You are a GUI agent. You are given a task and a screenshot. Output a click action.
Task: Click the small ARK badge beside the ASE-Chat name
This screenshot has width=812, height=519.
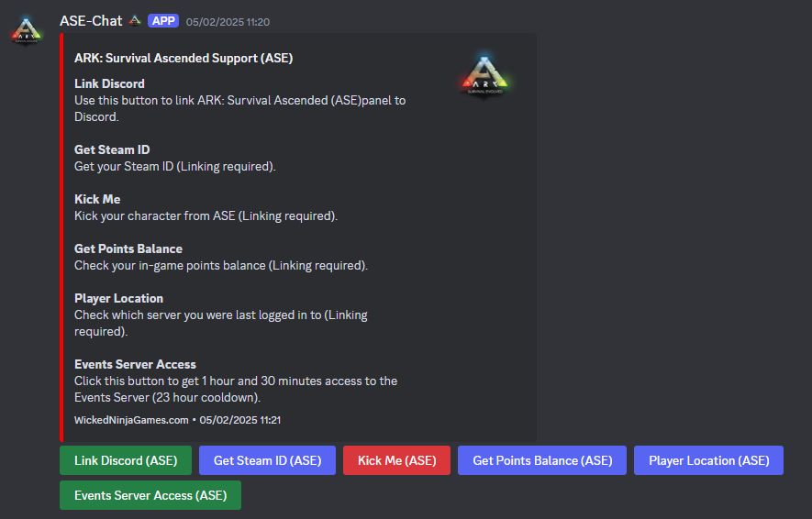pos(135,21)
